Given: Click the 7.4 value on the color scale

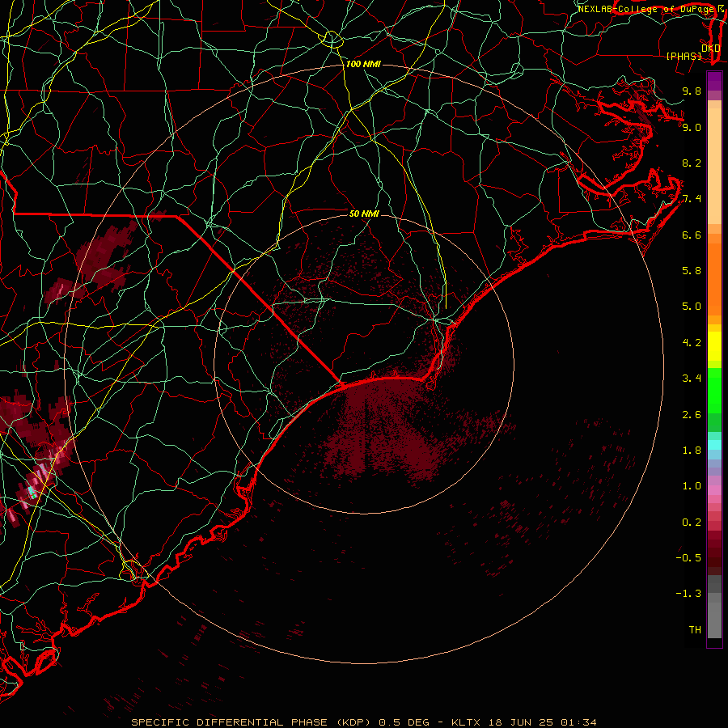Looking at the screenshot, I should [692, 199].
